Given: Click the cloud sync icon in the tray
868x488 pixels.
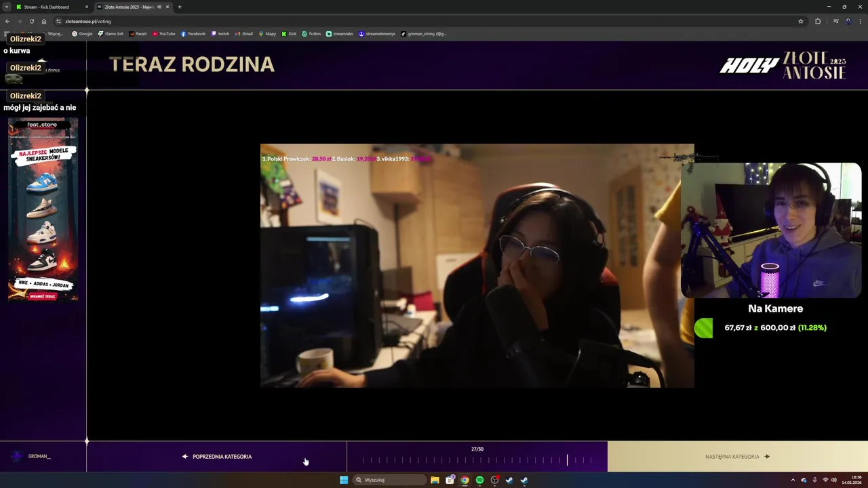Looking at the screenshot, I should (804, 480).
